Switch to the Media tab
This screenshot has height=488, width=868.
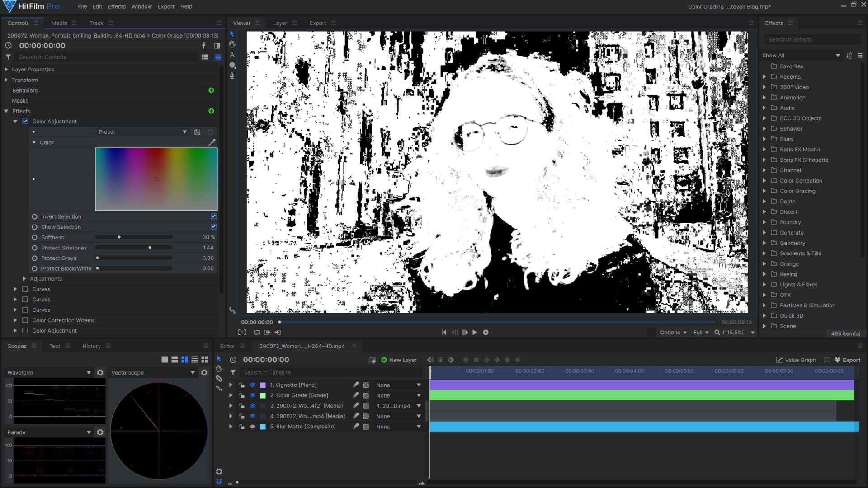point(59,23)
